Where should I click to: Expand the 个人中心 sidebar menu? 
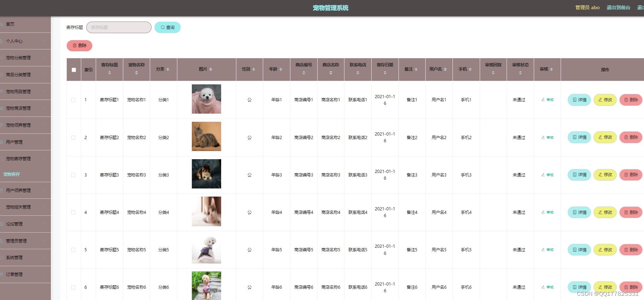tap(25, 41)
